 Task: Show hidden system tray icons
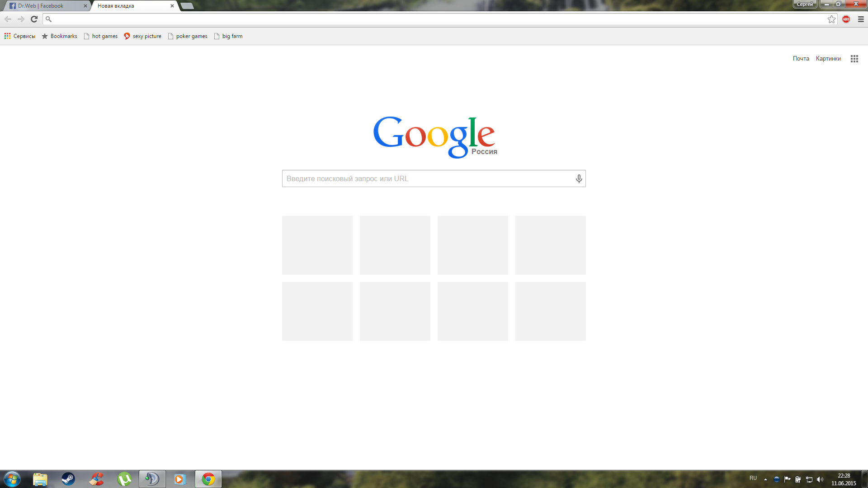point(765,479)
